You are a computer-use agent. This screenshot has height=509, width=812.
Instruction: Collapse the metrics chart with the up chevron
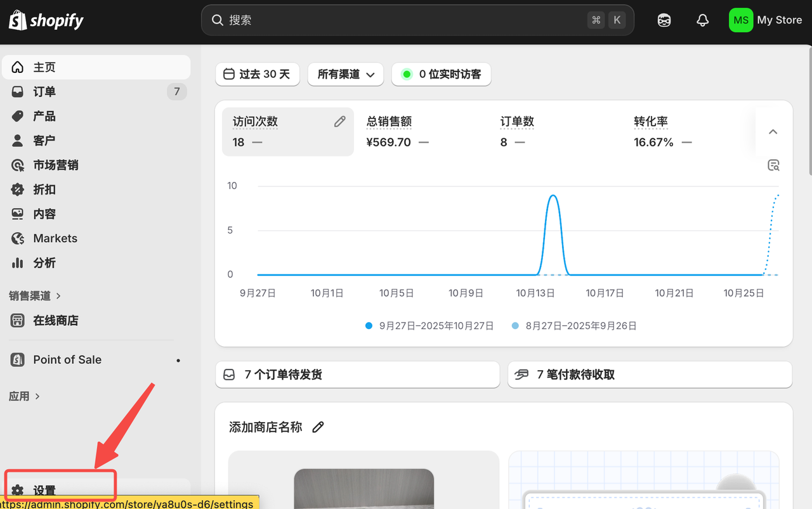point(772,132)
